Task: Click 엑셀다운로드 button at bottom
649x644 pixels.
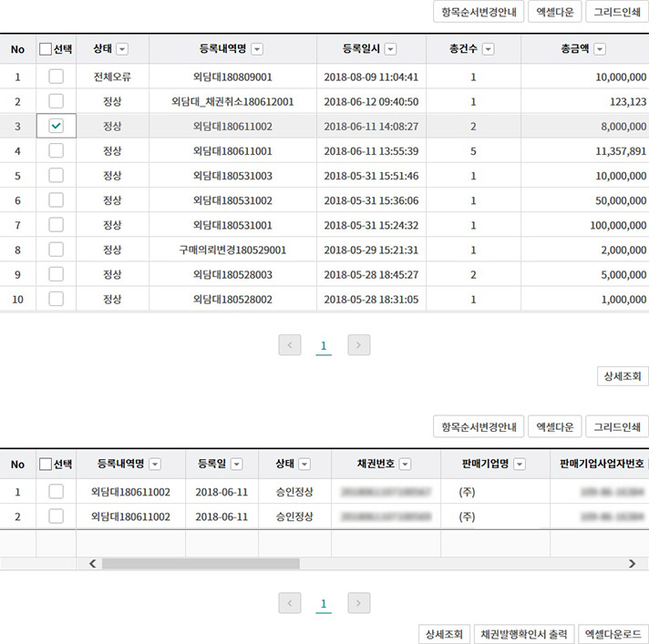Action: pos(613,634)
